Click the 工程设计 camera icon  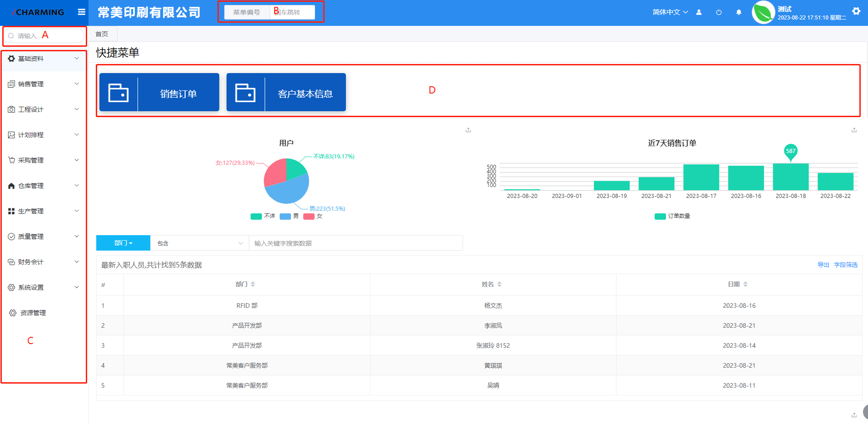pyautogui.click(x=11, y=109)
